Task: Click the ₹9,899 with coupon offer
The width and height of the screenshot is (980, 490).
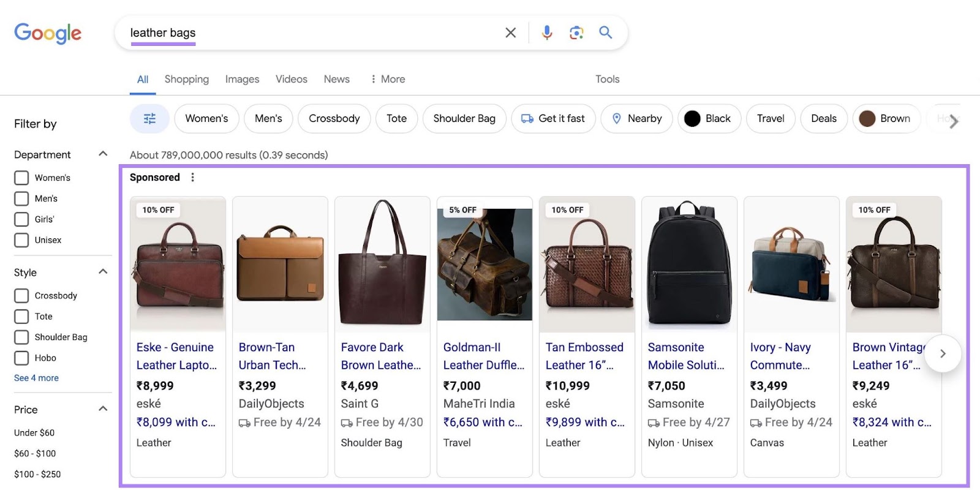Action: coord(585,422)
